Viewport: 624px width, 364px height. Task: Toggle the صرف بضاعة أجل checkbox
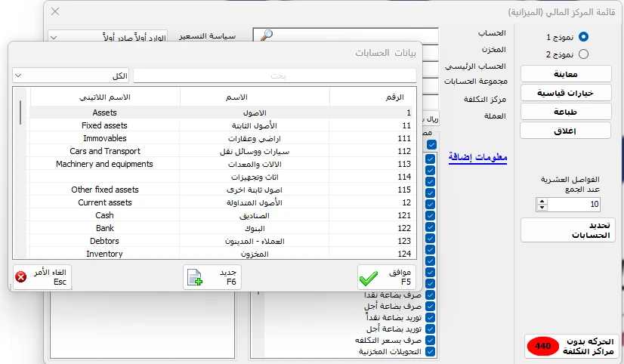[430, 306]
